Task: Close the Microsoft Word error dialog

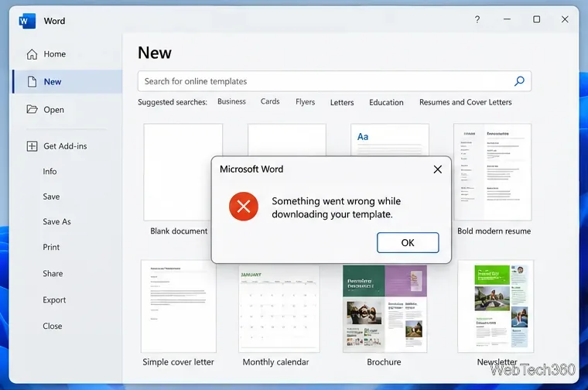Action: 438,169
